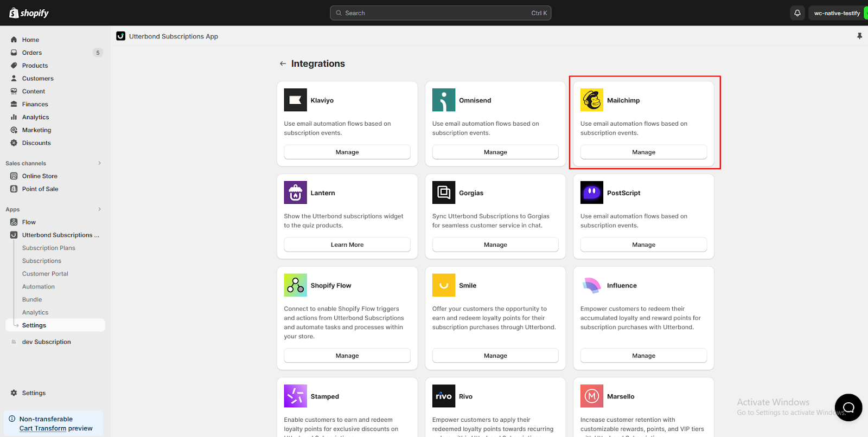Click the Customers person icon
The height and width of the screenshot is (437, 868).
coord(14,79)
